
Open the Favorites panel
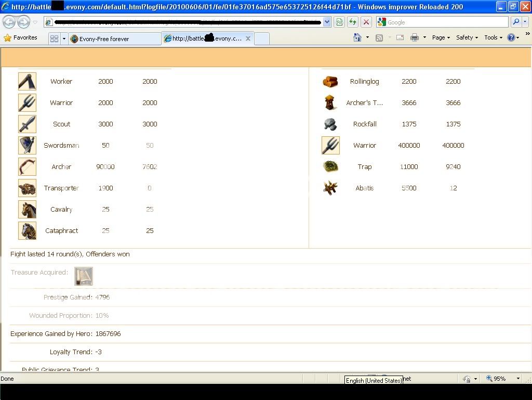(x=21, y=38)
